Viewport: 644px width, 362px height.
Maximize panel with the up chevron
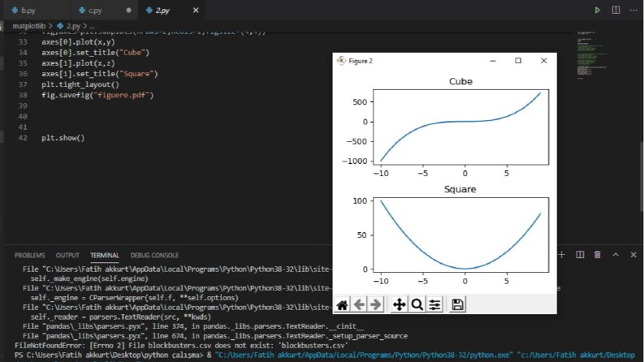(616, 255)
